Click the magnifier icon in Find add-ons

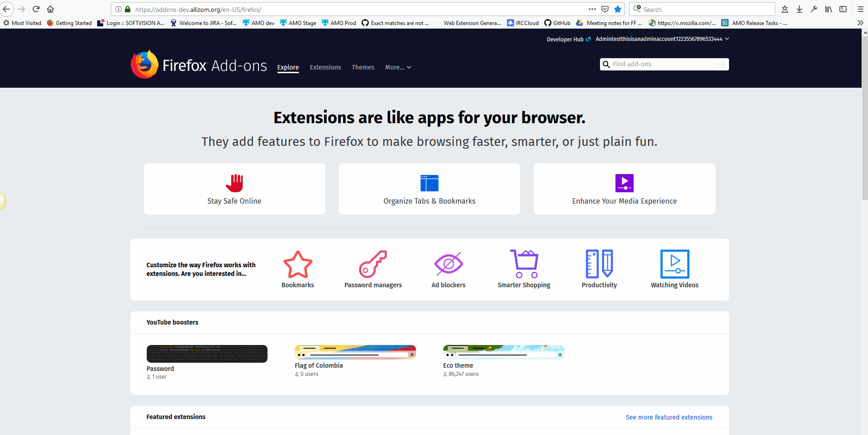click(x=606, y=65)
